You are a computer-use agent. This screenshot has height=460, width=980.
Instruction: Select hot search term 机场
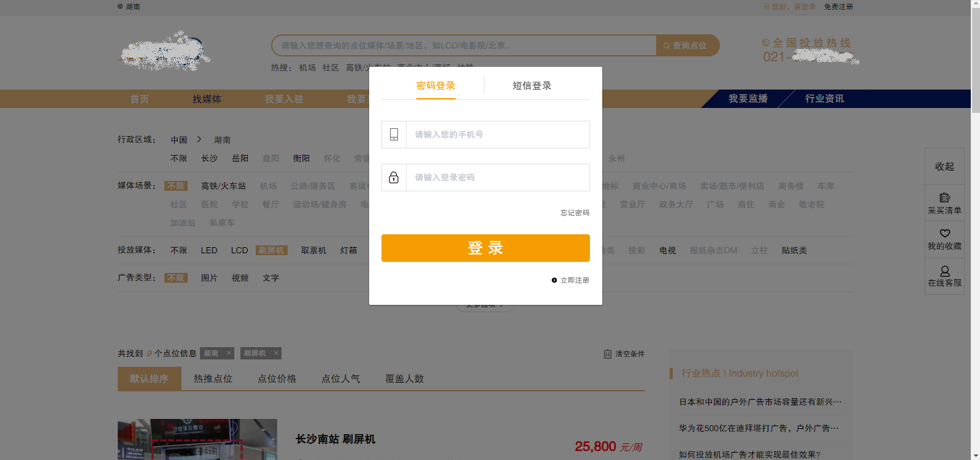307,67
